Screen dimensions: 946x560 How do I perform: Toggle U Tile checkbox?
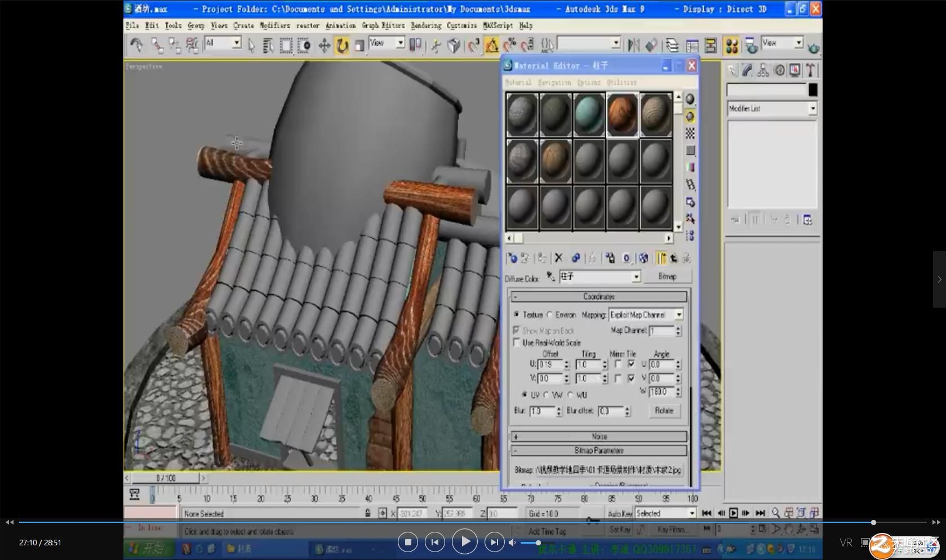(x=631, y=365)
